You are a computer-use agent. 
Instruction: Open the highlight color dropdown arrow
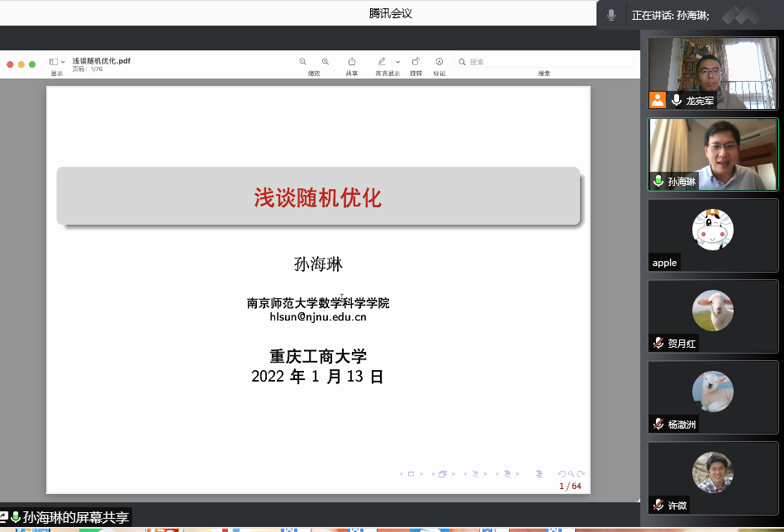click(x=397, y=62)
